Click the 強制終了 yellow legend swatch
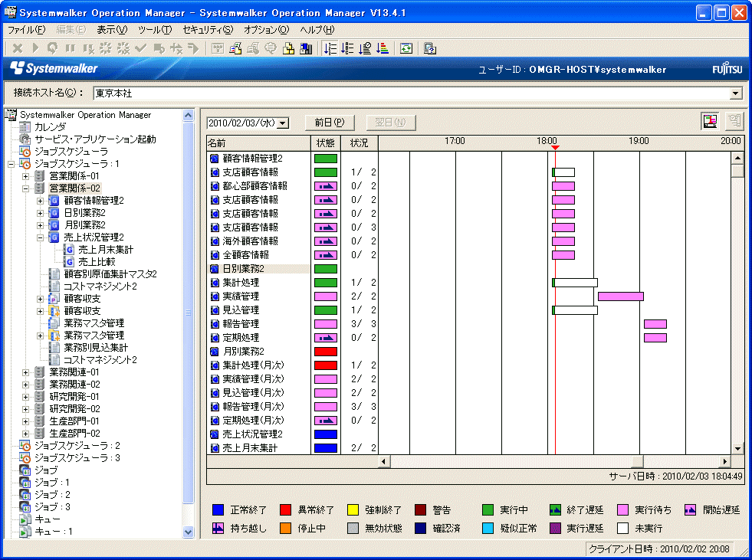 point(353,509)
